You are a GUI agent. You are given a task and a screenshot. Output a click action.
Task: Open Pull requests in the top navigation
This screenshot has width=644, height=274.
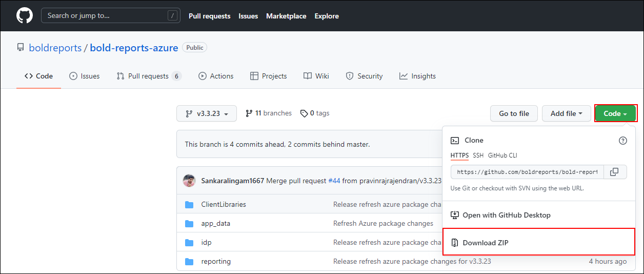[x=209, y=16]
